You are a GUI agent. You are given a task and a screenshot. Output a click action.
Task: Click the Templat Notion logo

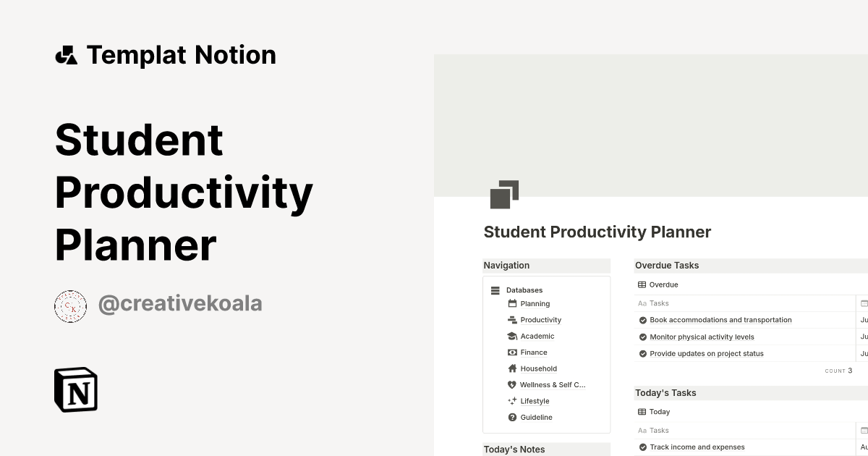166,54
